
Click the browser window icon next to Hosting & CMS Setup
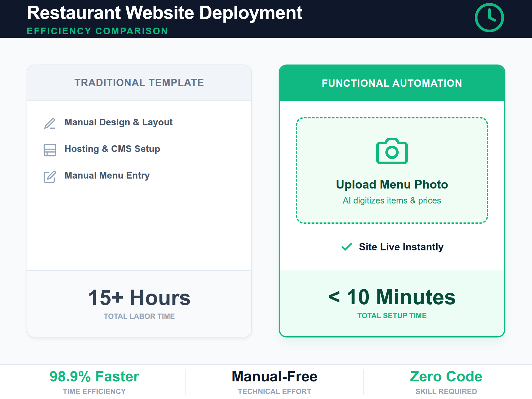pyautogui.click(x=49, y=150)
